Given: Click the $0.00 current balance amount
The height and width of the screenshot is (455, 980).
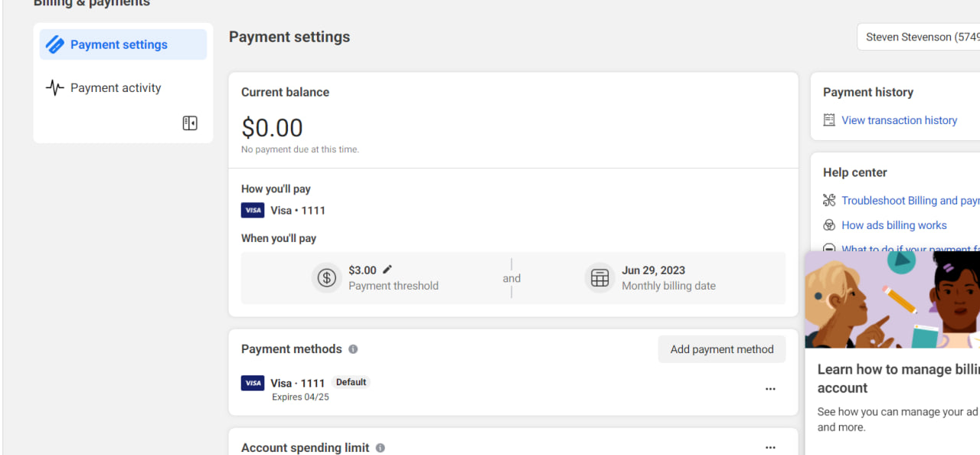Looking at the screenshot, I should point(272,127).
